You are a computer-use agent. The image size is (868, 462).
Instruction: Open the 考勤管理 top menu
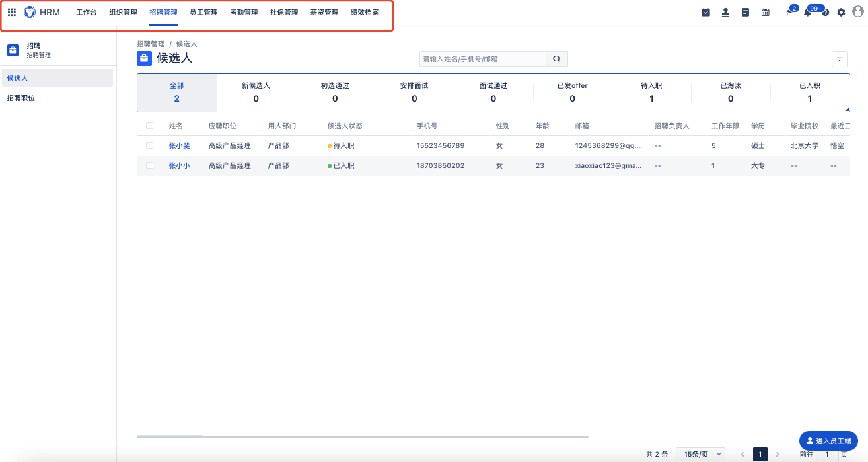pos(244,12)
